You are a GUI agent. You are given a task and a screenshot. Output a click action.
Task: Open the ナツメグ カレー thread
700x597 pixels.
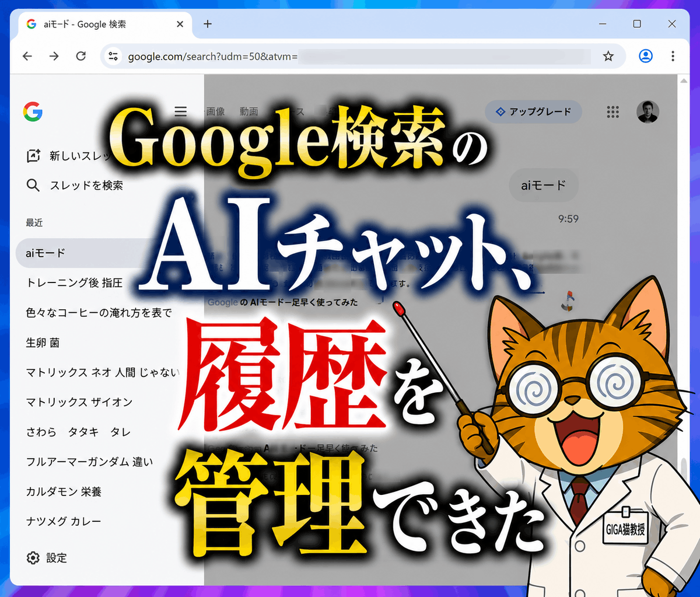pyautogui.click(x=64, y=521)
